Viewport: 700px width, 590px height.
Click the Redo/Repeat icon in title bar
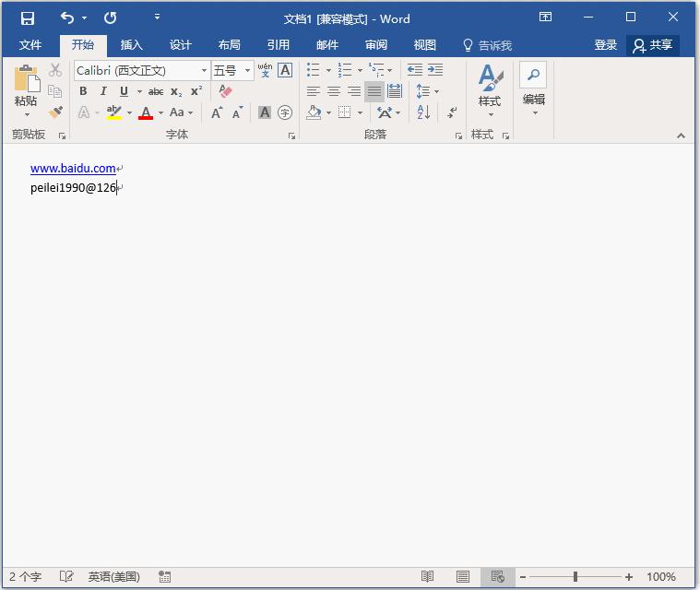(x=110, y=18)
